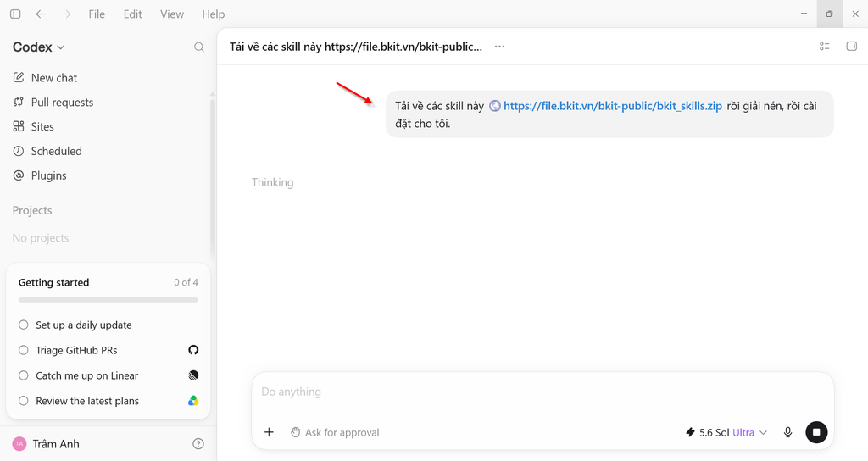Click the Plugins at-sign icon
This screenshot has width=868, height=461.
click(x=19, y=175)
